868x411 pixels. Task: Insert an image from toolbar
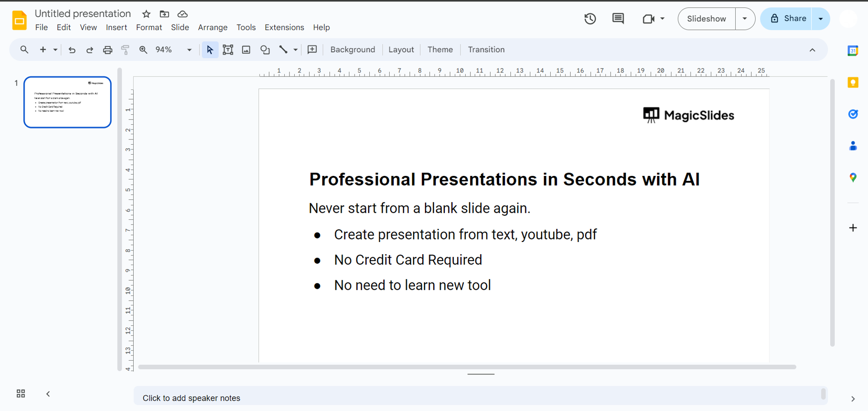pyautogui.click(x=246, y=50)
